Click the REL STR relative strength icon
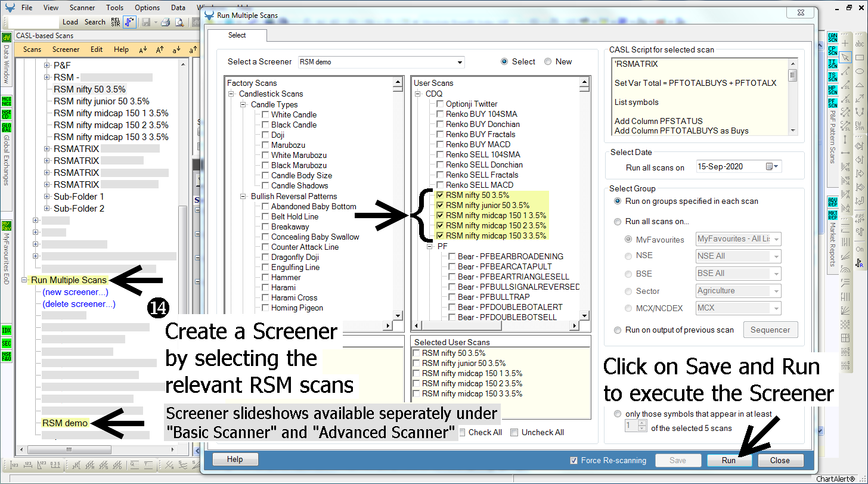 (x=116, y=22)
